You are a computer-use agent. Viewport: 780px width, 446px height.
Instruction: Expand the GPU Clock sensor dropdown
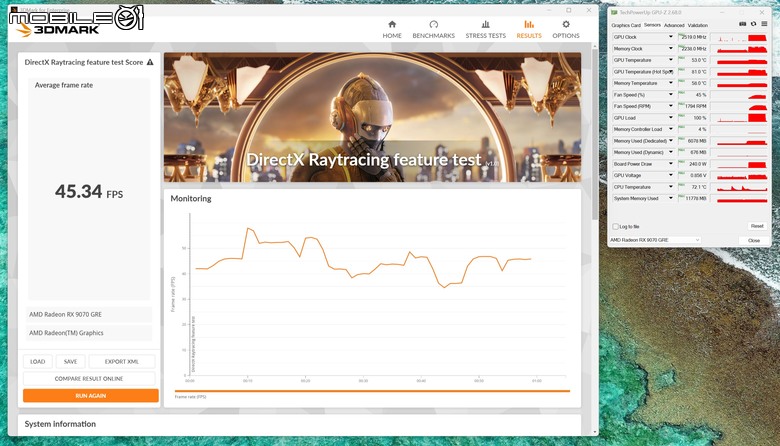coord(671,37)
